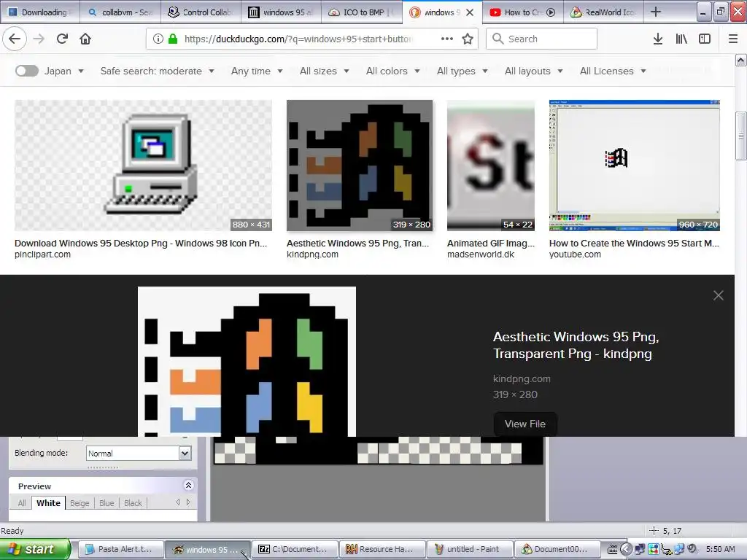747x560 pixels.
Task: Close the image detail panel
Action: click(719, 295)
